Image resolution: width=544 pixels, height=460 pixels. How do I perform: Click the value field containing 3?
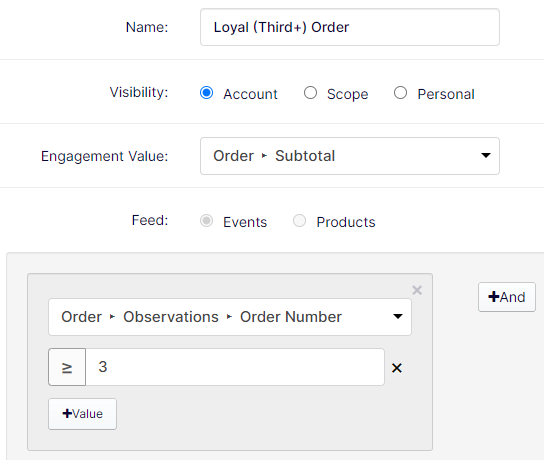point(235,367)
